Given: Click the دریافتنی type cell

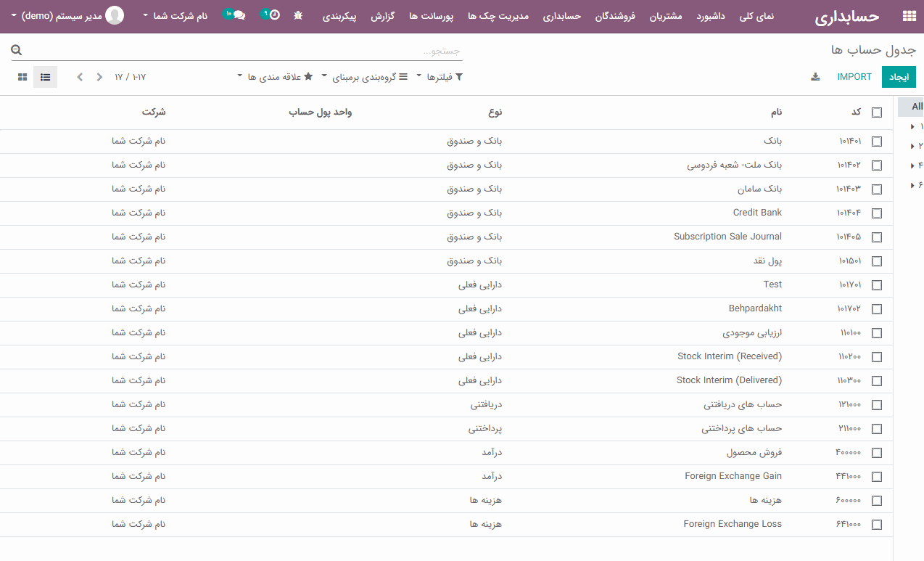Looking at the screenshot, I should click(486, 405).
